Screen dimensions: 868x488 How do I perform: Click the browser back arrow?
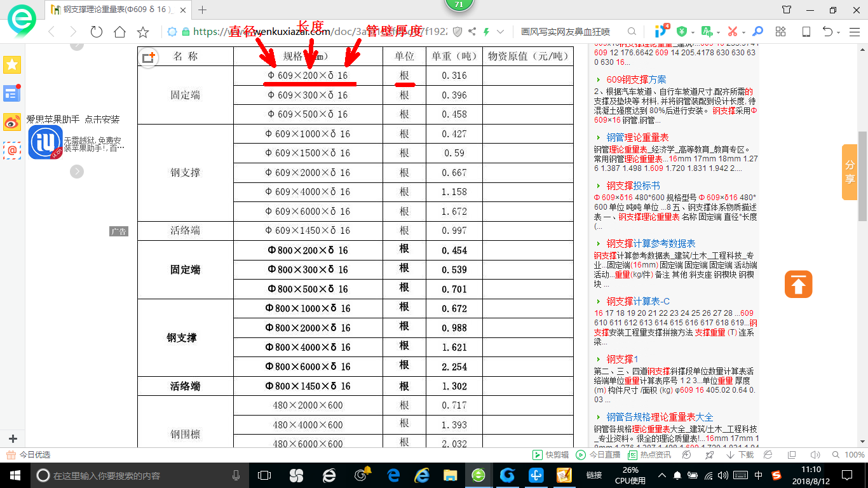point(52,32)
